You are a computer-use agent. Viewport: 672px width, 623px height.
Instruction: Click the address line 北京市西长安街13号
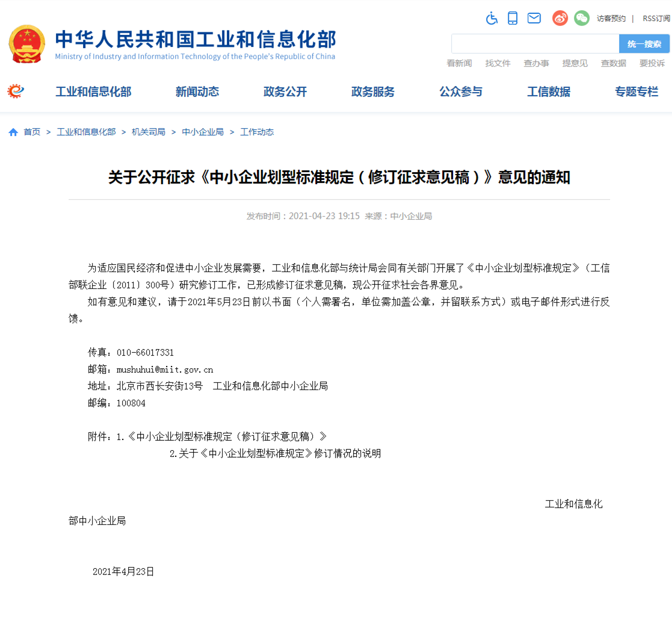point(159,386)
